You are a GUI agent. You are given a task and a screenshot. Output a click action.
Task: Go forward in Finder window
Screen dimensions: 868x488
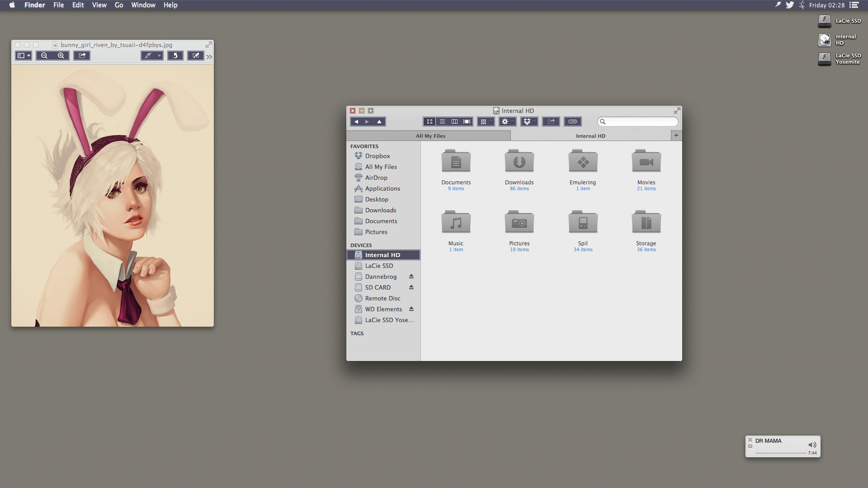click(368, 122)
